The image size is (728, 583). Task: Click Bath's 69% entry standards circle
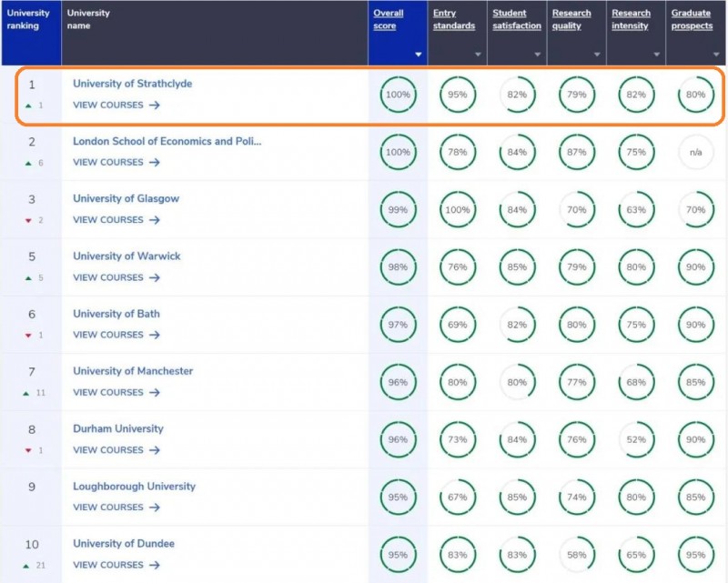[458, 325]
